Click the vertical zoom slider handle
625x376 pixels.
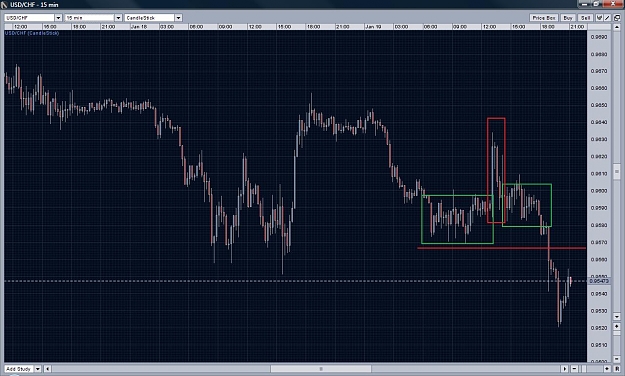click(x=617, y=333)
